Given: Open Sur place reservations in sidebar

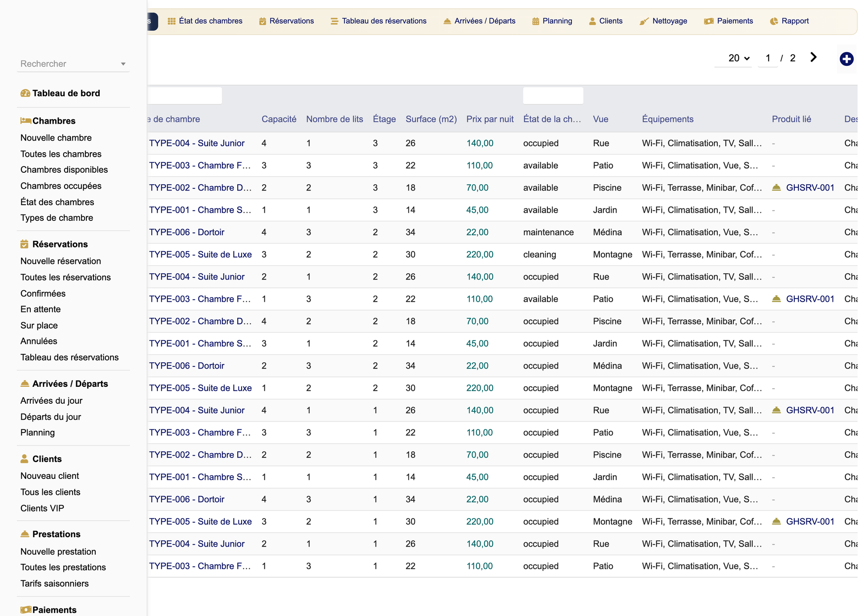Looking at the screenshot, I should (39, 325).
